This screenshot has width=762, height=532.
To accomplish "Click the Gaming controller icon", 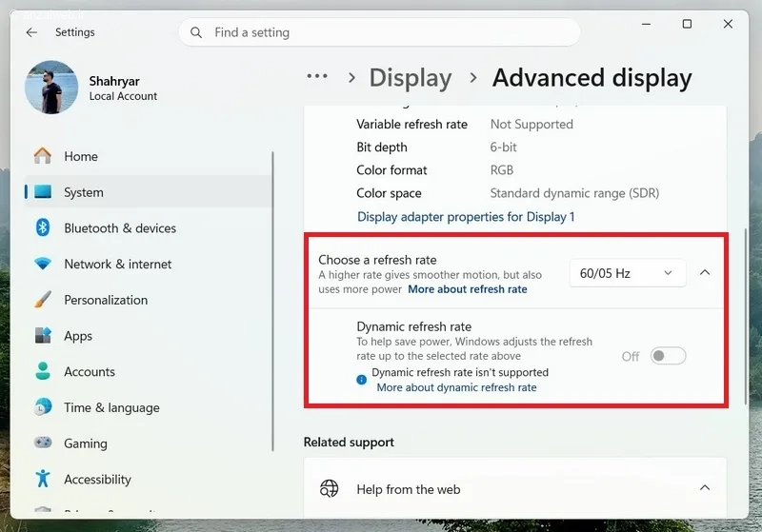I will click(43, 443).
